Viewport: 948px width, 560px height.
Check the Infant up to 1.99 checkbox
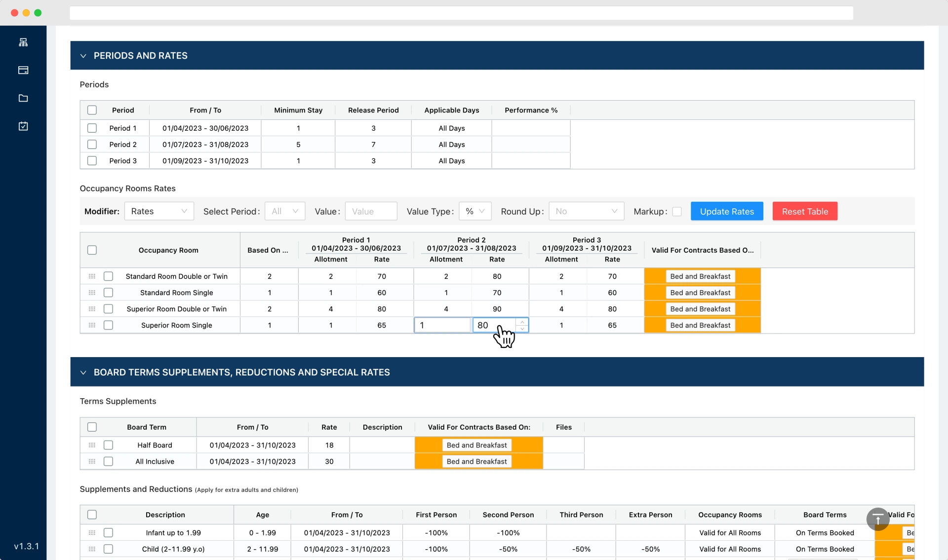(x=108, y=533)
